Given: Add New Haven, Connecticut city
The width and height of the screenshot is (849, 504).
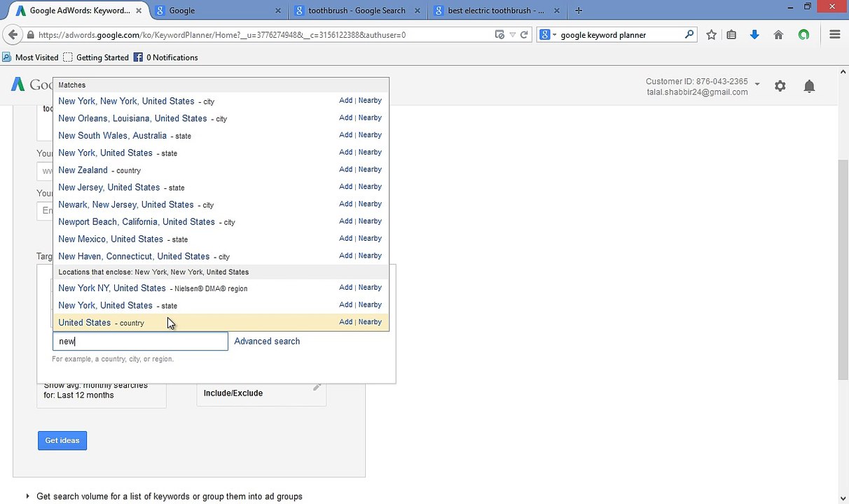Looking at the screenshot, I should pyautogui.click(x=345, y=255).
